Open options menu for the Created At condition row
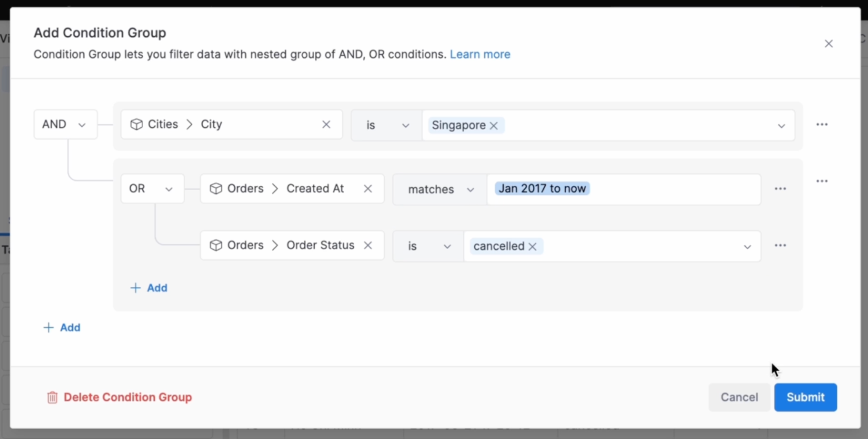This screenshot has height=439, width=868. [780, 188]
